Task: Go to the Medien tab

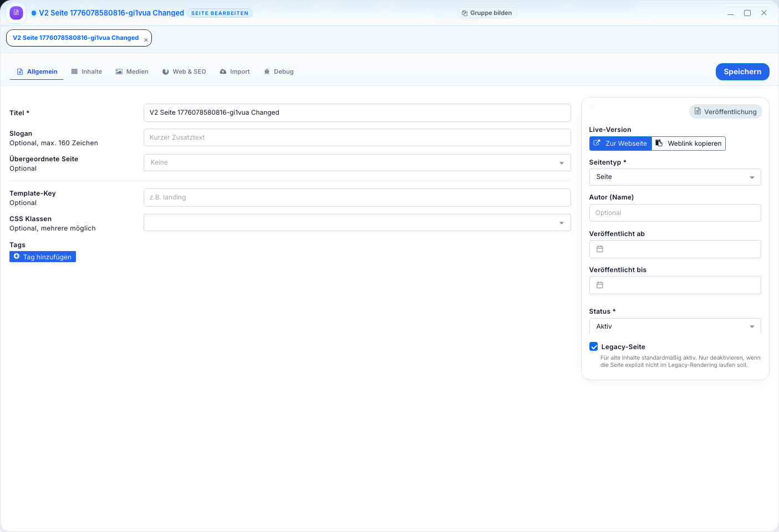Action: coord(132,72)
